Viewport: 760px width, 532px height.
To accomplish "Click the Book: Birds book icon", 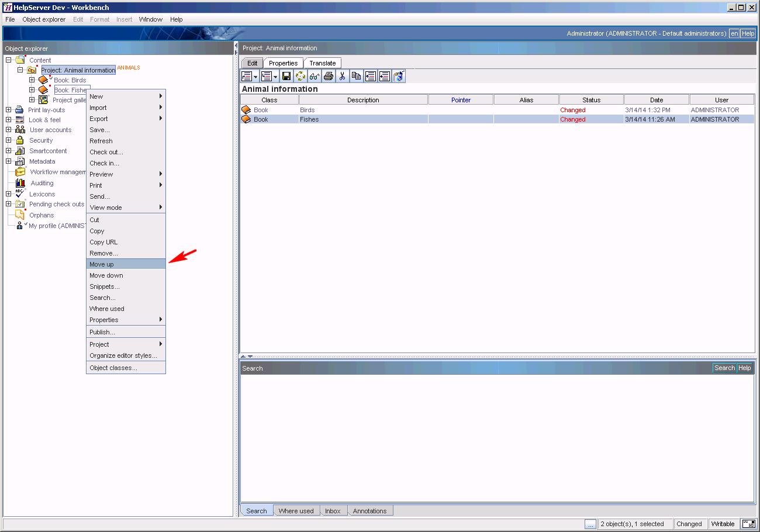I will 43,80.
